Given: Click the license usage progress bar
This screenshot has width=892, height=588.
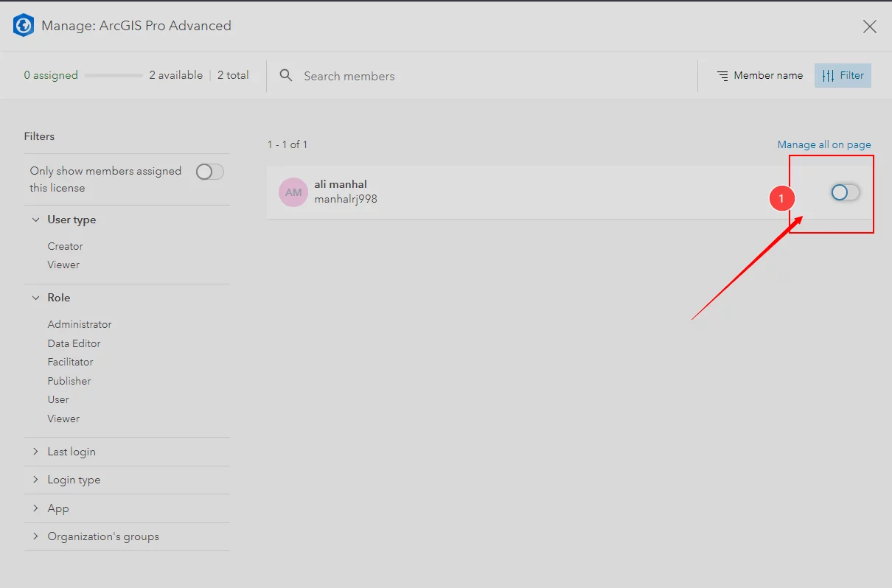Looking at the screenshot, I should (114, 75).
